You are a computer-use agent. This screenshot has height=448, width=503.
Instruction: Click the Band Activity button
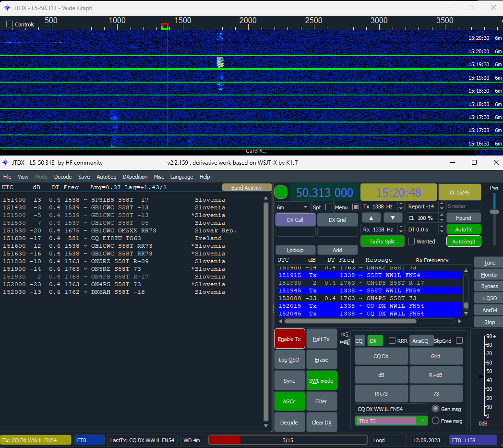(247, 187)
